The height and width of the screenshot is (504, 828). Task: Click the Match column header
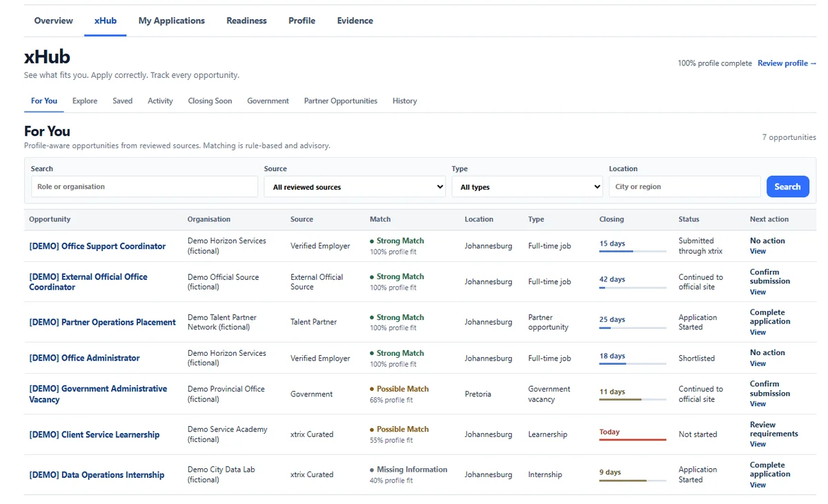[x=380, y=219]
